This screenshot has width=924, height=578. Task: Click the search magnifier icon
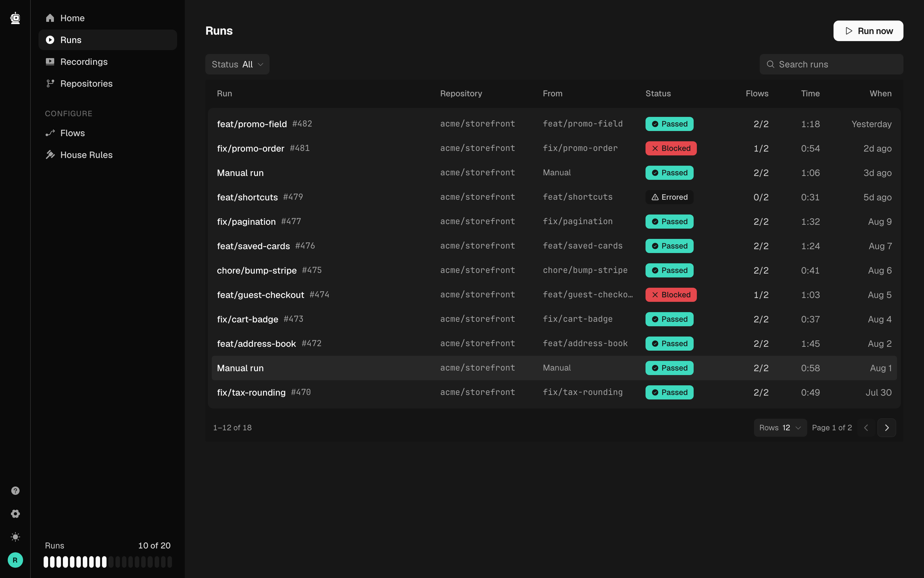[x=771, y=64]
